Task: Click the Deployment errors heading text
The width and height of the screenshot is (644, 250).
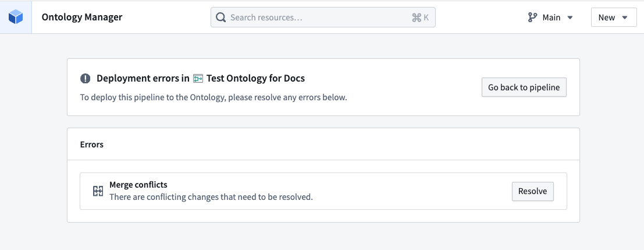Action: tap(143, 78)
